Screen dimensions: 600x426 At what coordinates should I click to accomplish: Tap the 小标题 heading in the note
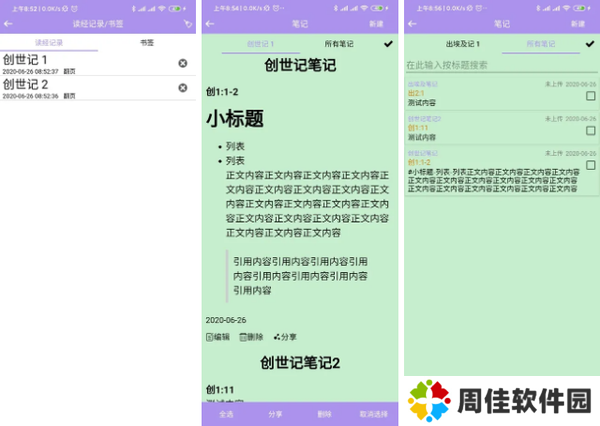click(235, 118)
